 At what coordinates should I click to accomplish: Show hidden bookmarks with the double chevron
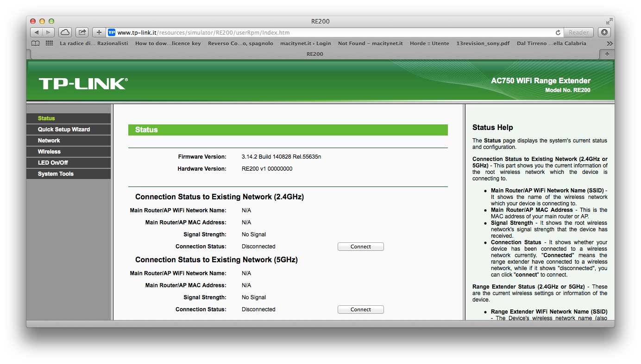click(x=610, y=43)
